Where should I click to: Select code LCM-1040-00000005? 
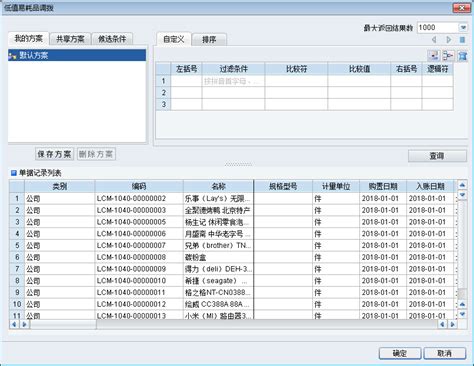coord(139,222)
